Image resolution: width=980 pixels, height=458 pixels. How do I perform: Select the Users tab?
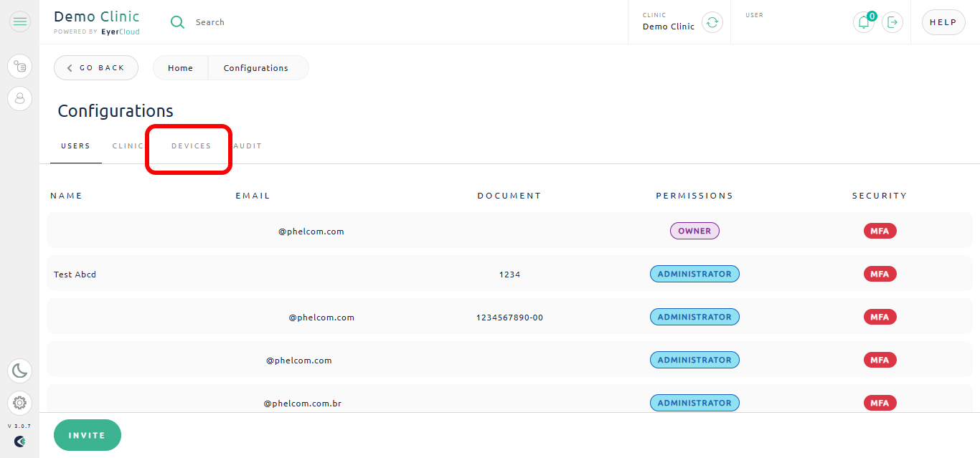click(75, 146)
